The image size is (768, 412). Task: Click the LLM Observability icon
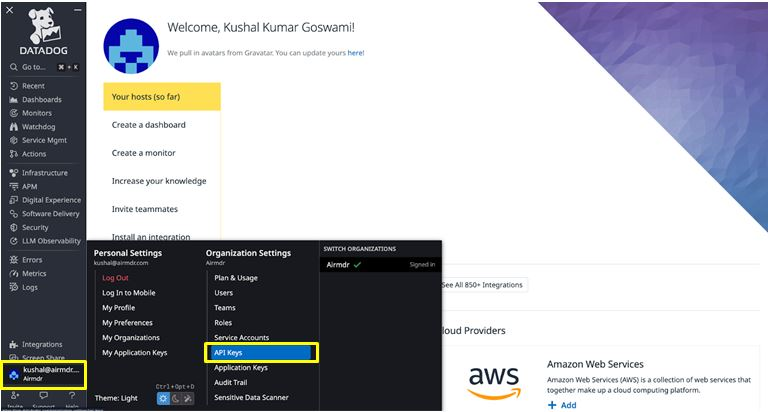click(x=14, y=241)
